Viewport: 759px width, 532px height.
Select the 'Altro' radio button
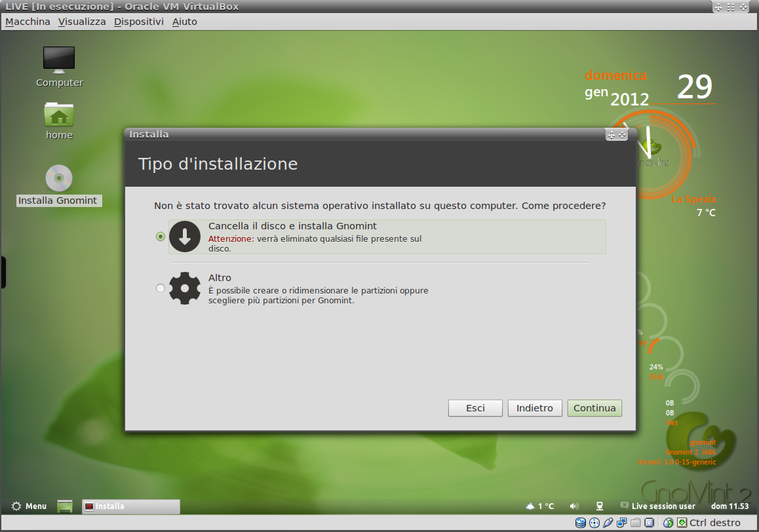[x=161, y=288]
